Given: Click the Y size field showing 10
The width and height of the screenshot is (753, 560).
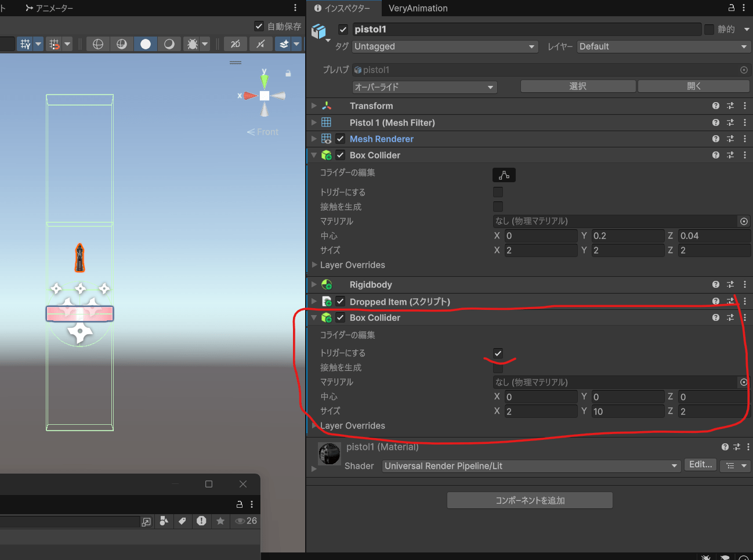Looking at the screenshot, I should pos(628,411).
